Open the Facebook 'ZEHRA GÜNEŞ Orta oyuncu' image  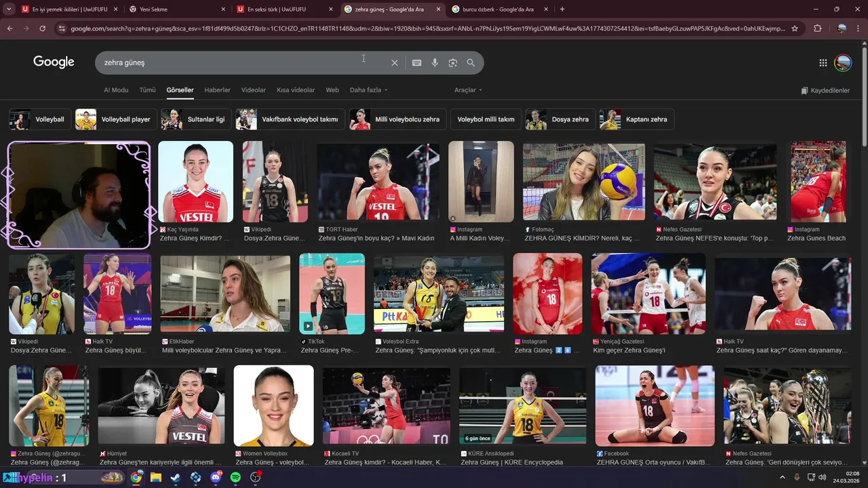[x=654, y=405]
